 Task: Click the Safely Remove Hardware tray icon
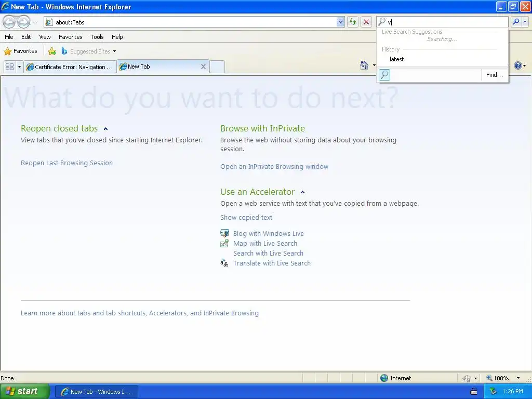tap(493, 392)
